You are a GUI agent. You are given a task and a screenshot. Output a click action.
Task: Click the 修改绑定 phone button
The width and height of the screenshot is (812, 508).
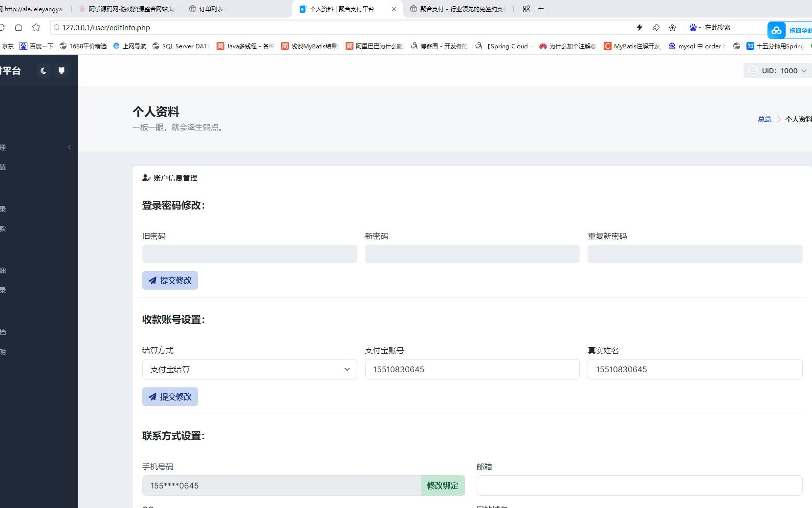pyautogui.click(x=442, y=486)
